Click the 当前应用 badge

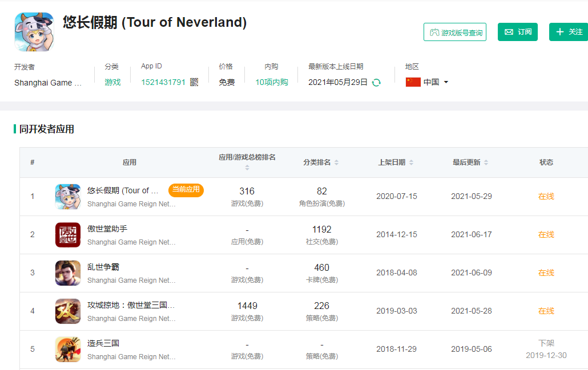[186, 190]
